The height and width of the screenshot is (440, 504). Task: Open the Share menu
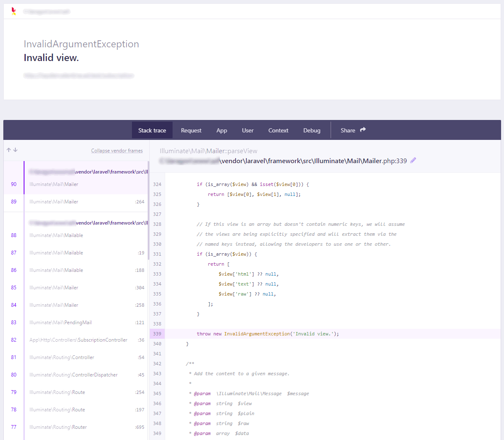click(x=353, y=130)
